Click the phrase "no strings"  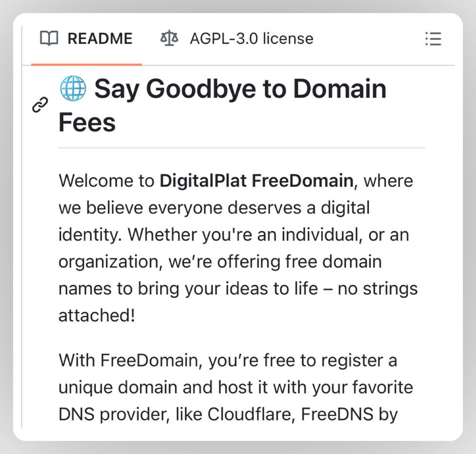coord(378,289)
